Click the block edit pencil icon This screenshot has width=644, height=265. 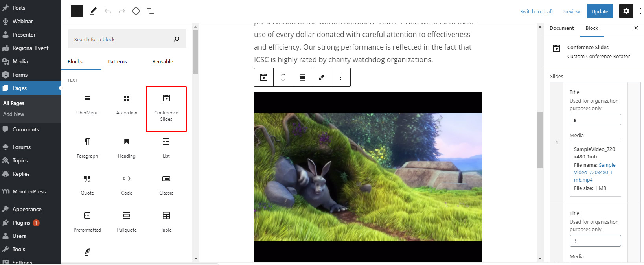322,77
